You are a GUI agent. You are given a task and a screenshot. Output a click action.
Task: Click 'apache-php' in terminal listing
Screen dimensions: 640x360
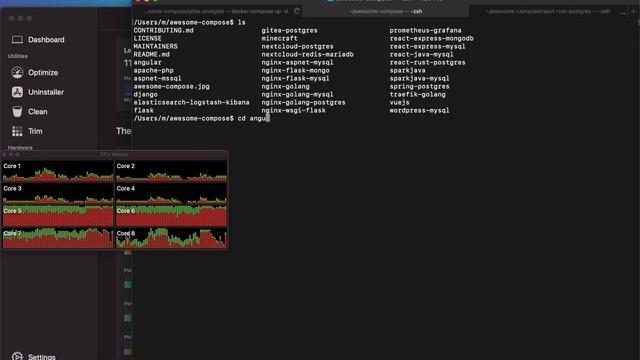click(x=153, y=70)
